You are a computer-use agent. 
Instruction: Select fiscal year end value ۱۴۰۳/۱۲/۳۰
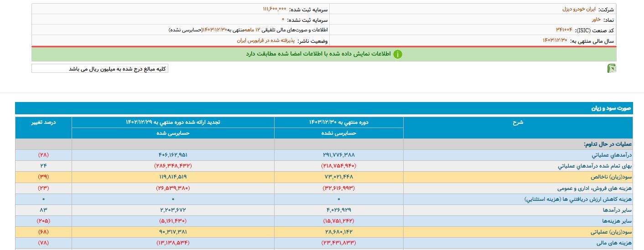click(555, 41)
